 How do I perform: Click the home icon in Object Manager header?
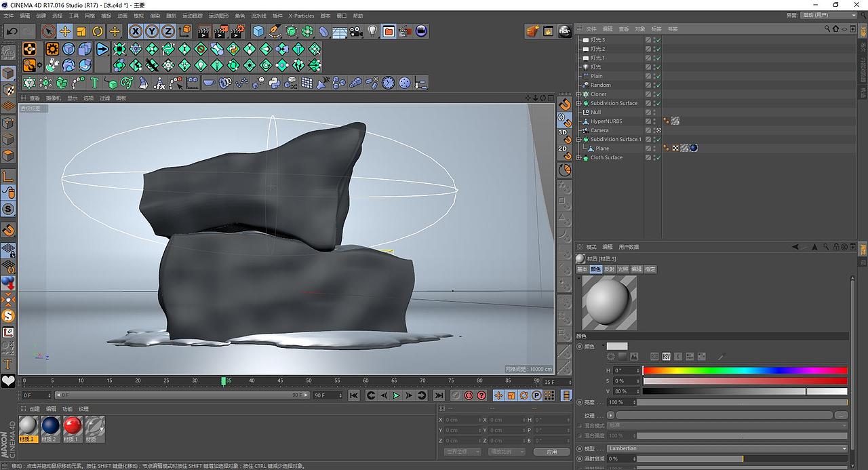(x=835, y=29)
